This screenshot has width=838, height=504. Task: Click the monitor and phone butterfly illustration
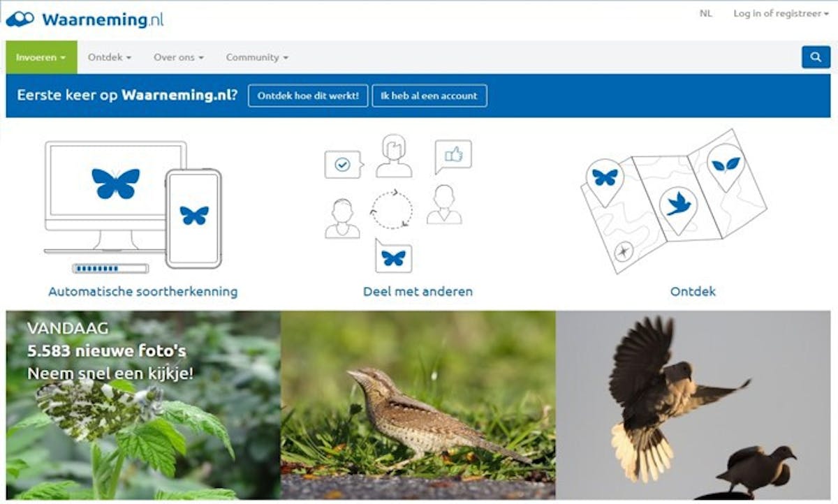(x=133, y=206)
